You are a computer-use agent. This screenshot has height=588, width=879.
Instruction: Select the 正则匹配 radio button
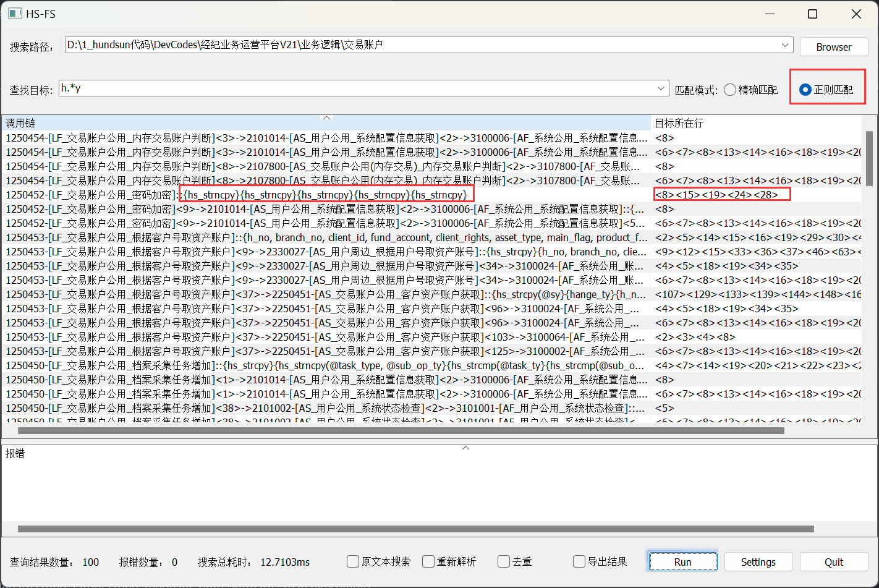click(805, 90)
